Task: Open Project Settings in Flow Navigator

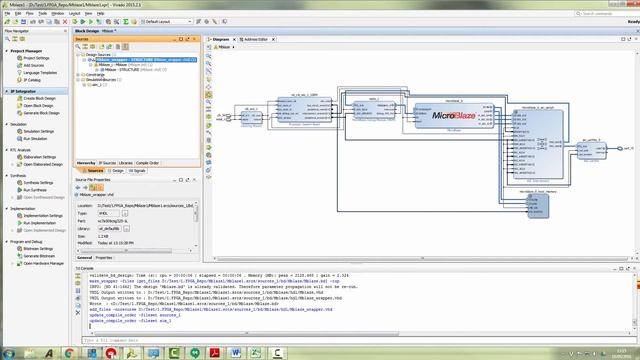Action: click(x=36, y=58)
